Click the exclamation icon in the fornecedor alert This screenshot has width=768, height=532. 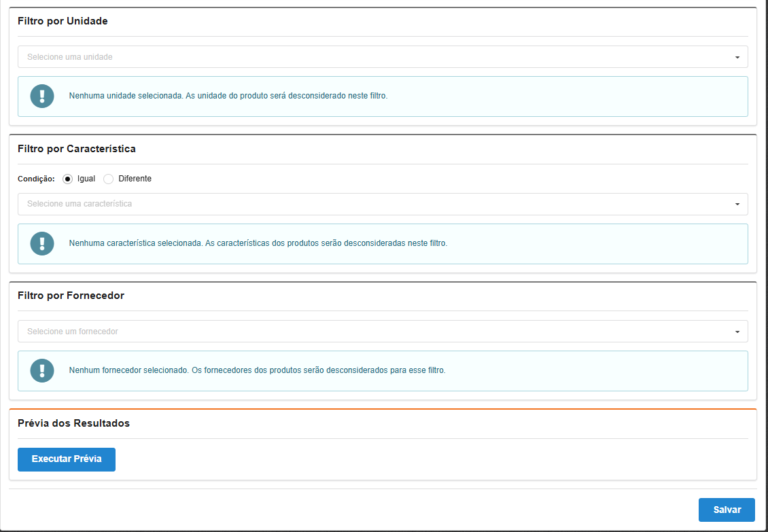42,370
